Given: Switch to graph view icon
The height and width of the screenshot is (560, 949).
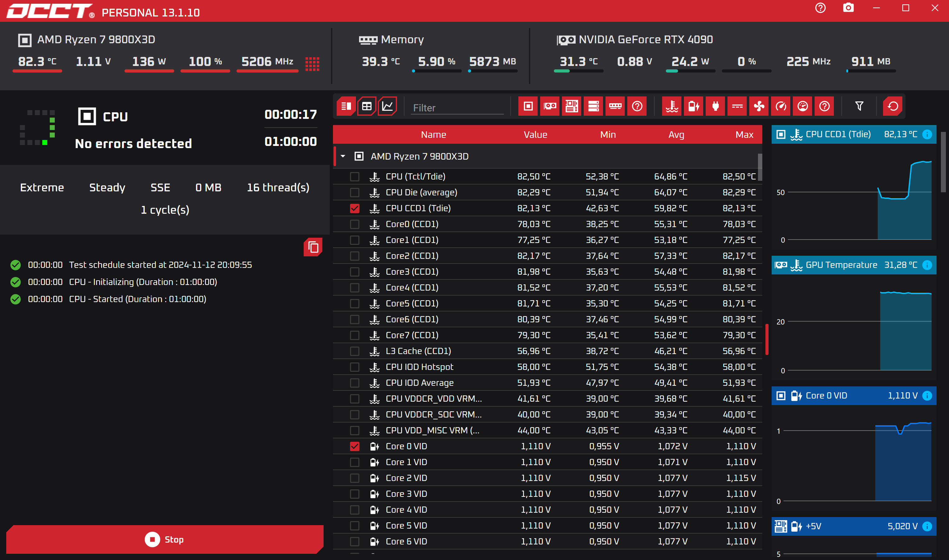Looking at the screenshot, I should pos(387,106).
